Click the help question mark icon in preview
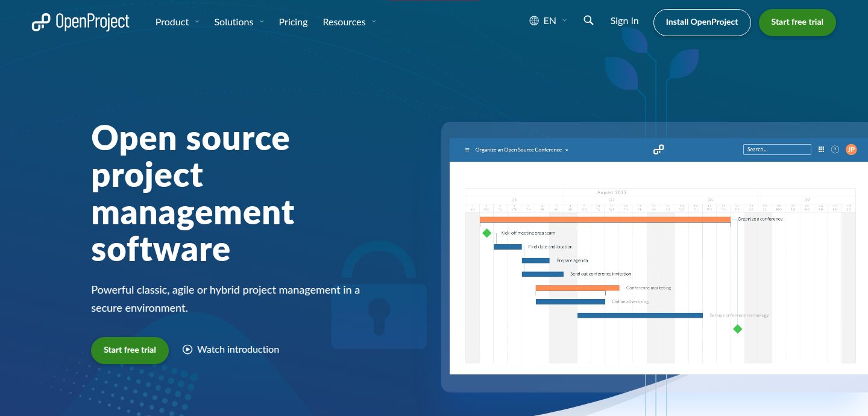 click(835, 150)
